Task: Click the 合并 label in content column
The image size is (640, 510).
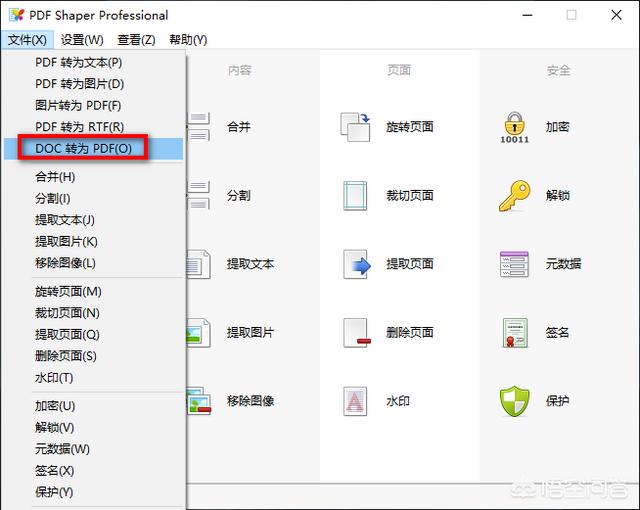Action: point(239,127)
